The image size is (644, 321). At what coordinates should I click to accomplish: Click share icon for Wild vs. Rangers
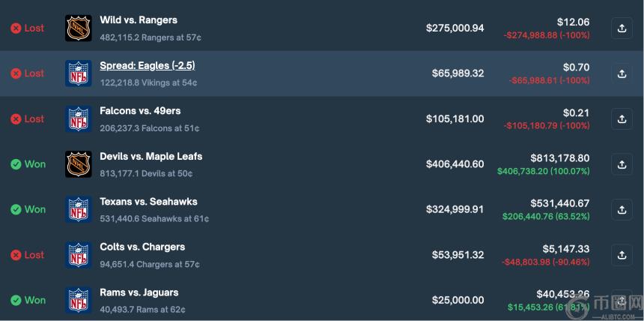pyautogui.click(x=622, y=28)
